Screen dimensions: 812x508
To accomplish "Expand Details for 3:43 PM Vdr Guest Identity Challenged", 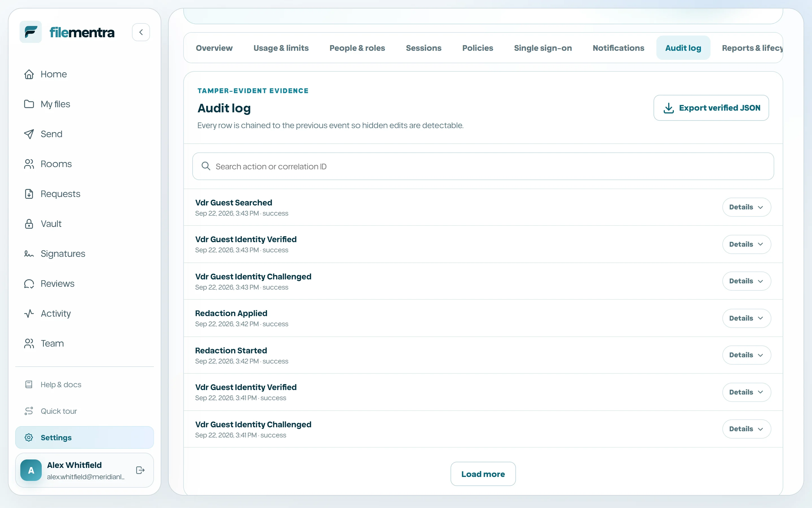I will pyautogui.click(x=747, y=281).
